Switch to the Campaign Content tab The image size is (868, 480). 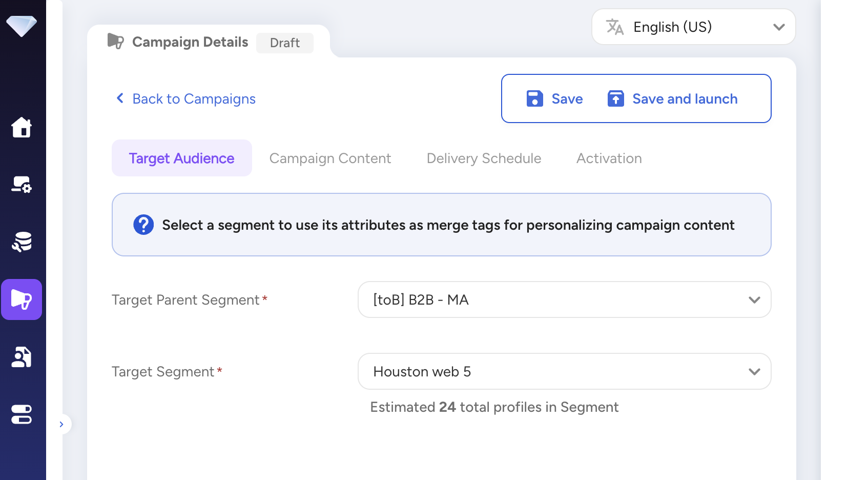pos(330,158)
